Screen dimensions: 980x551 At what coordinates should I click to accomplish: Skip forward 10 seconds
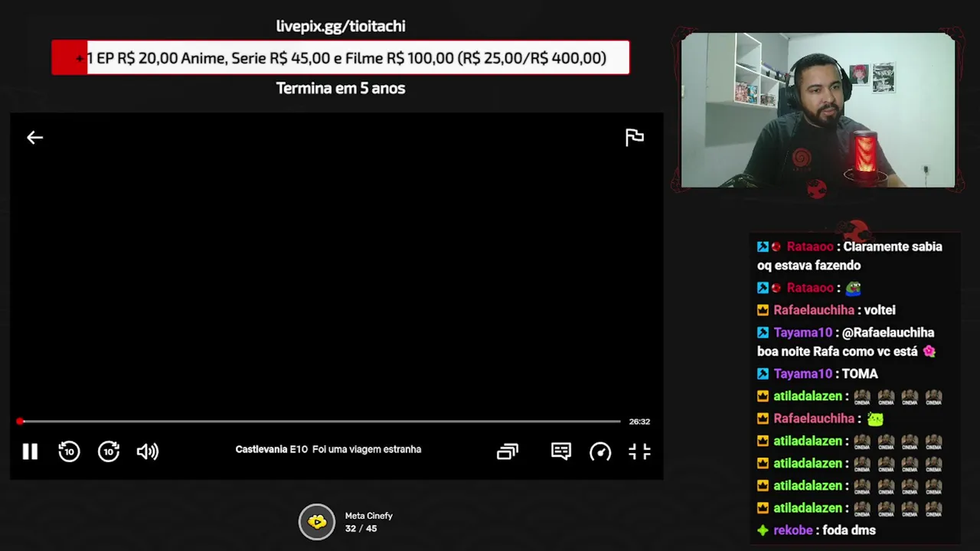click(109, 452)
